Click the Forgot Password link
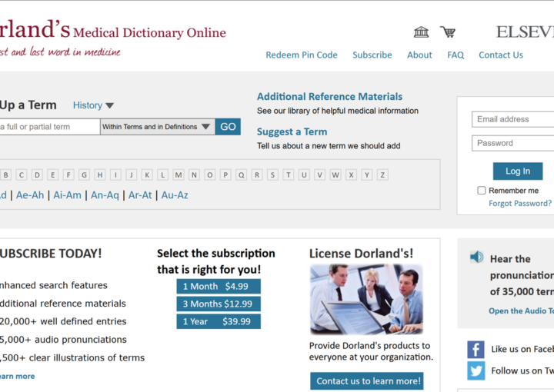Image resolution: width=554 pixels, height=392 pixels. point(520,203)
